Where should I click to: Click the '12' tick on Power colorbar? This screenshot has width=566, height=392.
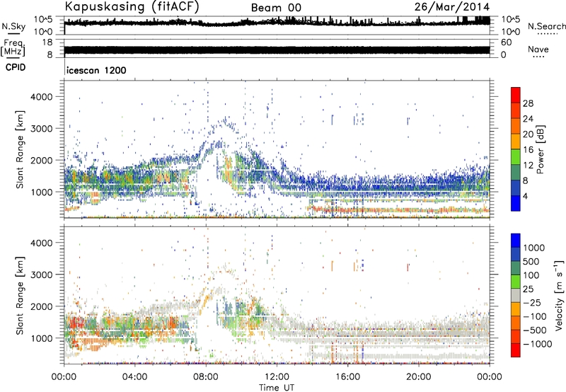click(x=528, y=166)
